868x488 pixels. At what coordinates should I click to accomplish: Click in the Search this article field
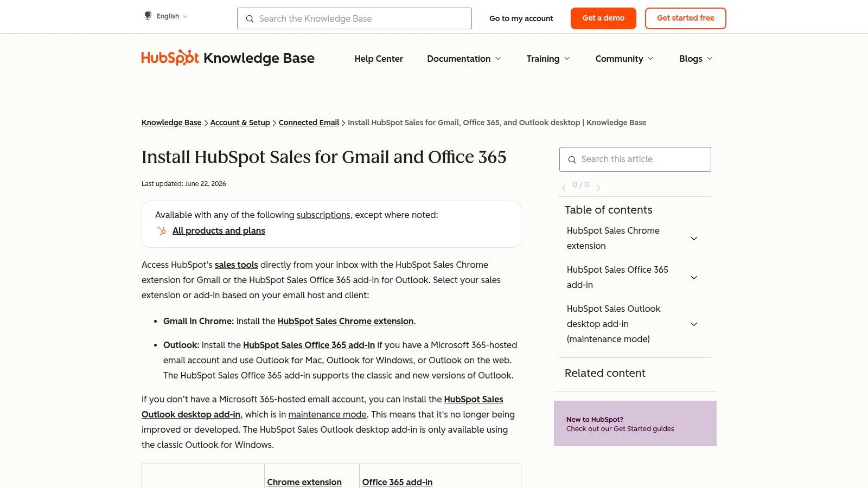tap(635, 159)
